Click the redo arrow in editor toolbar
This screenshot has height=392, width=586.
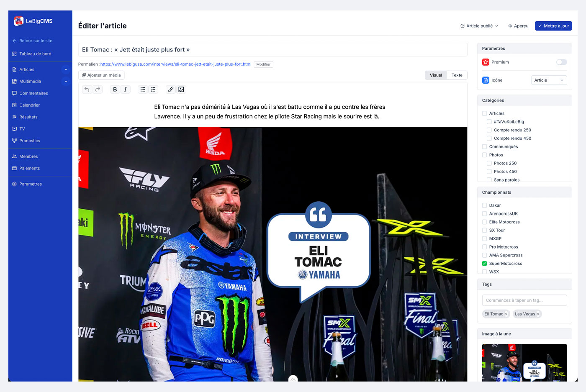98,90
